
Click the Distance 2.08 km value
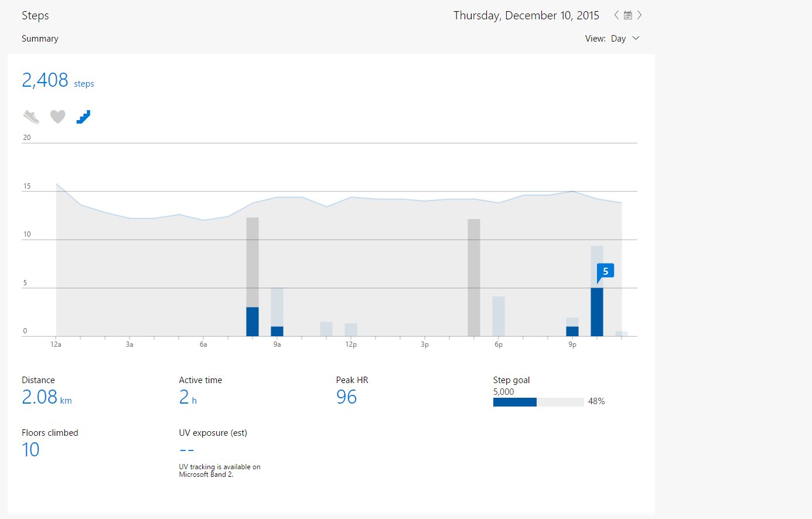click(47, 397)
